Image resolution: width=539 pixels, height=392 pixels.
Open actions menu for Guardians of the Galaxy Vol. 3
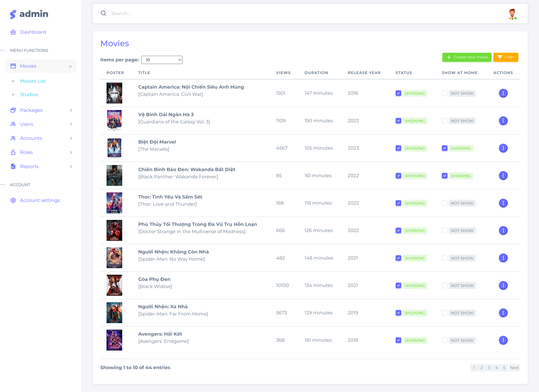503,121
